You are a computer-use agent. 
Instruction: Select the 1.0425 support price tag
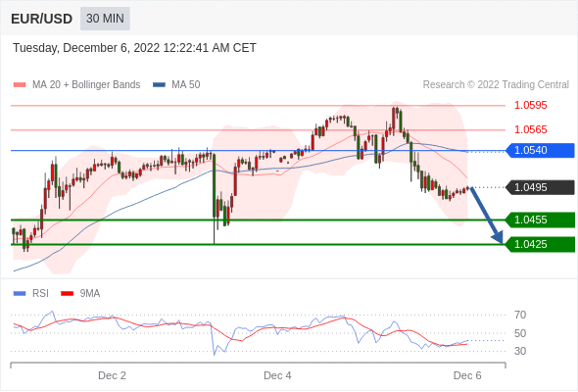click(x=540, y=244)
